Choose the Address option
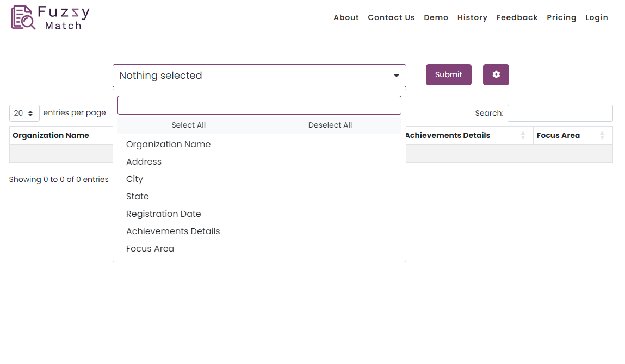This screenshot has width=625, height=364. tap(144, 162)
